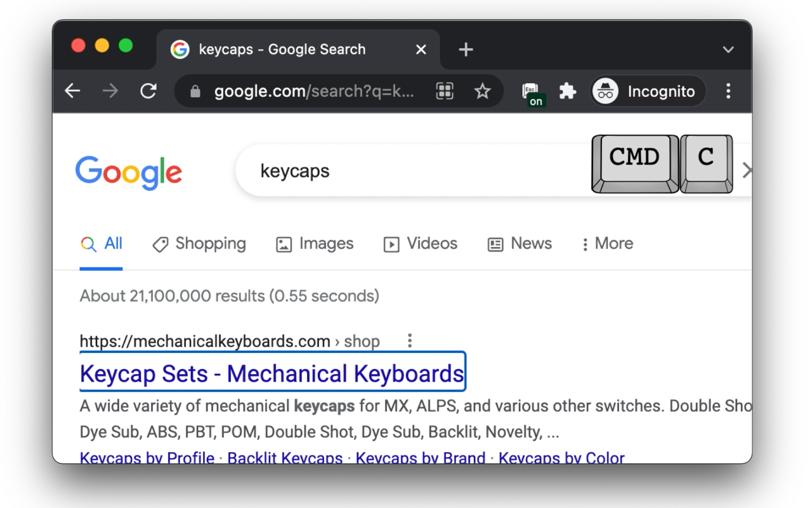
Task: Switch to the All results tab
Action: pyautogui.click(x=101, y=244)
